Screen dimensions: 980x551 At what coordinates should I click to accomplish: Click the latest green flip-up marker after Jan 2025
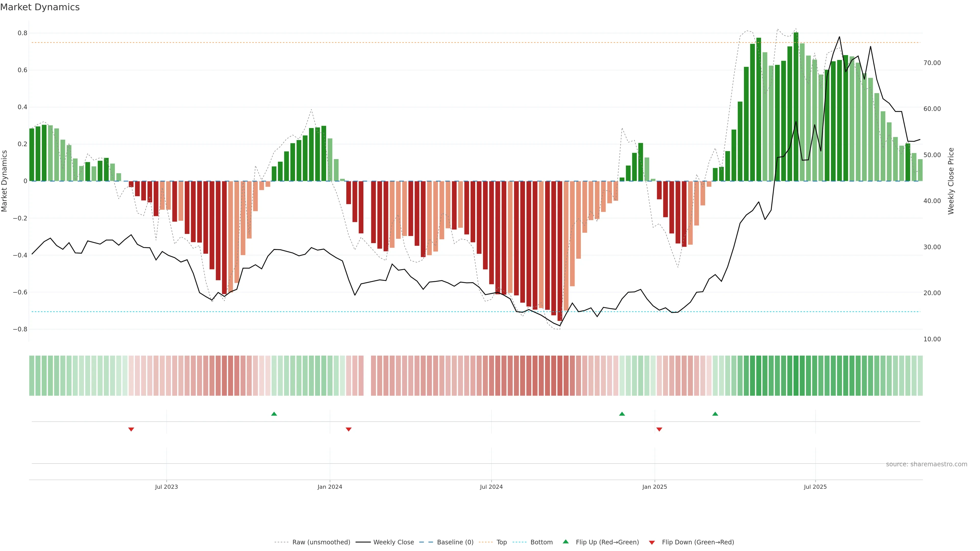(715, 414)
